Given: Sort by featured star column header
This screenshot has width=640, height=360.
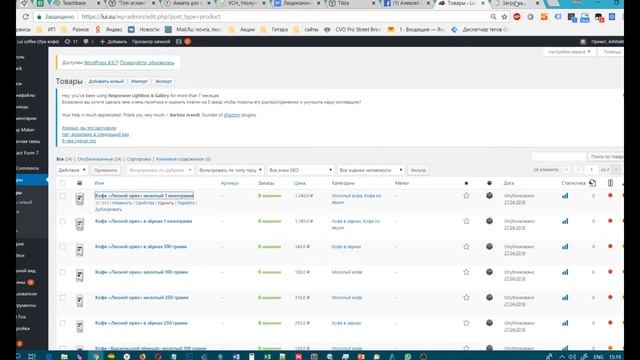Looking at the screenshot, I should (466, 183).
